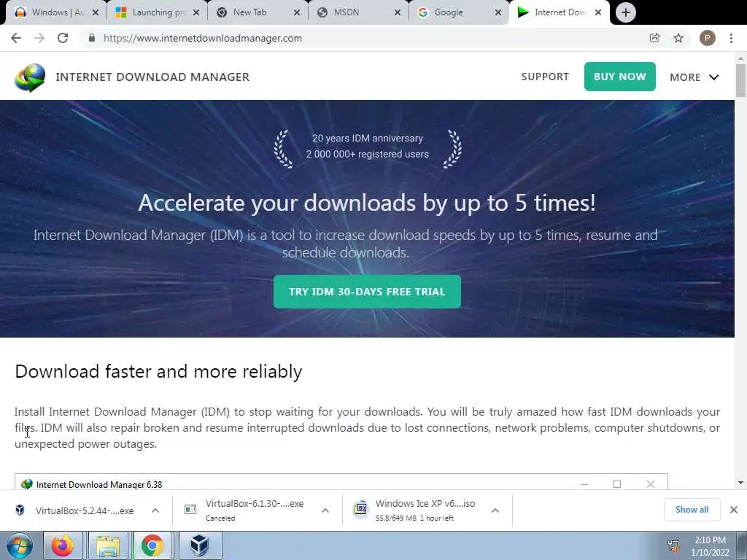Image resolution: width=747 pixels, height=560 pixels.
Task: Open the SUPPORT link
Action: point(545,77)
